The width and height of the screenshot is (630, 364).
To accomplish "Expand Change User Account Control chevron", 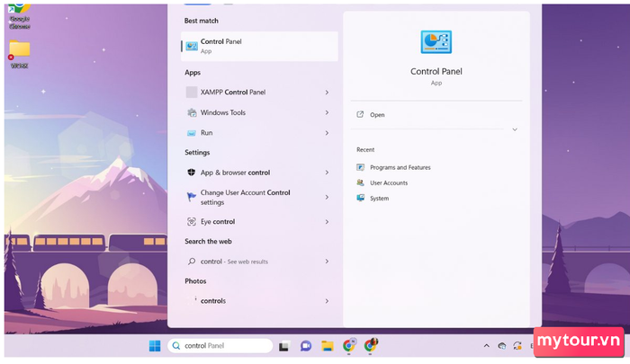I will [327, 197].
